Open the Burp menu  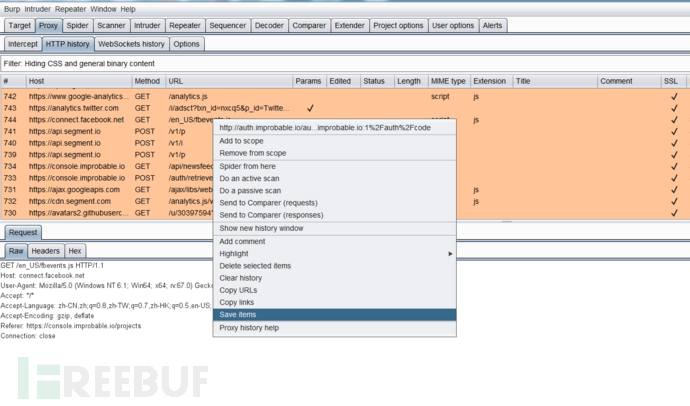pos(12,9)
